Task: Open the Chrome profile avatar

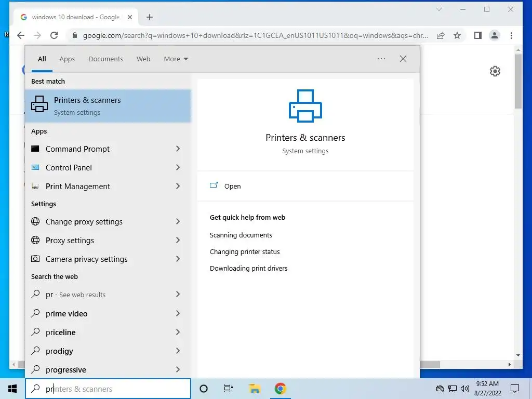Action: pos(495,35)
